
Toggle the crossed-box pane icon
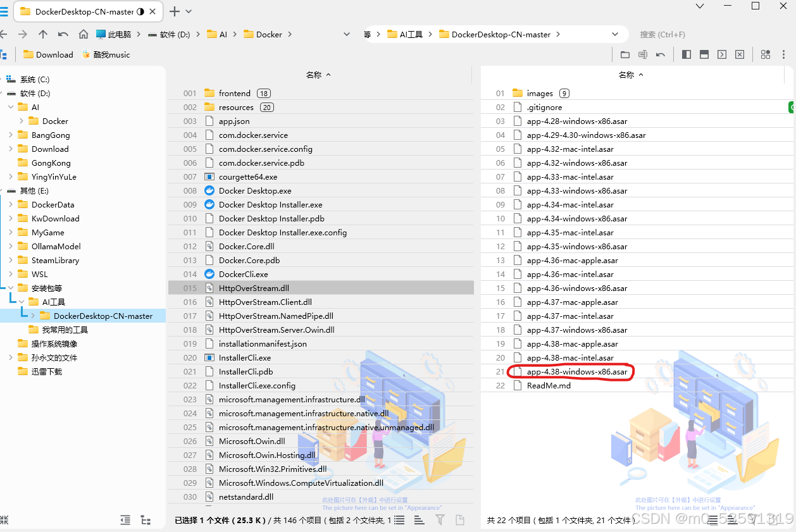[739, 54]
